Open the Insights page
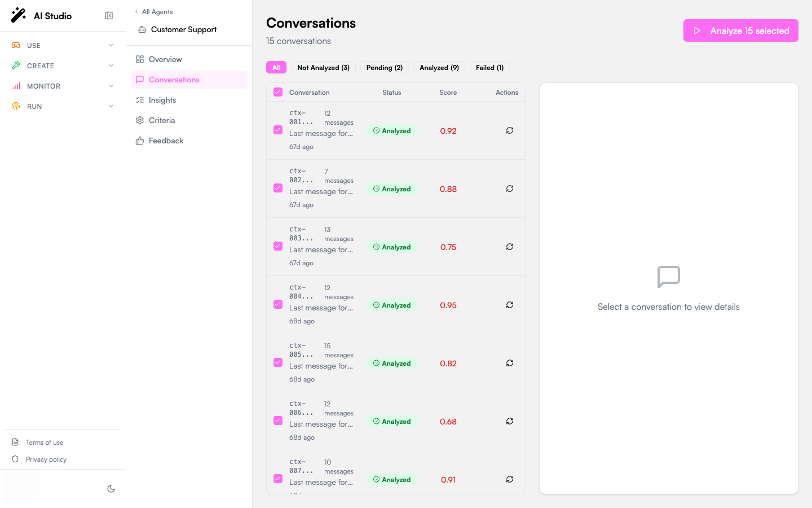This screenshot has height=508, width=812. pyautogui.click(x=189, y=100)
